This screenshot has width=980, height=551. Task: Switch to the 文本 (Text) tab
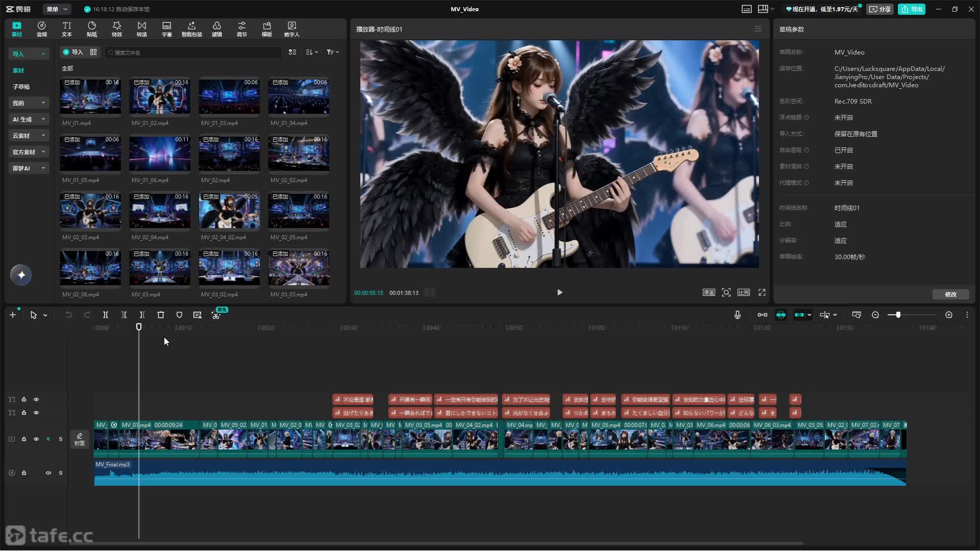(x=67, y=29)
